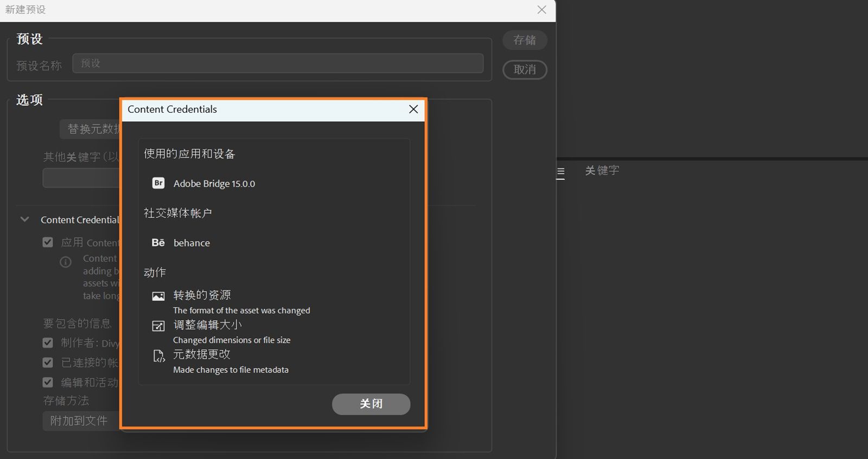Click the 元数据更改 file-code icon
This screenshot has width=868, height=459.
point(158,356)
